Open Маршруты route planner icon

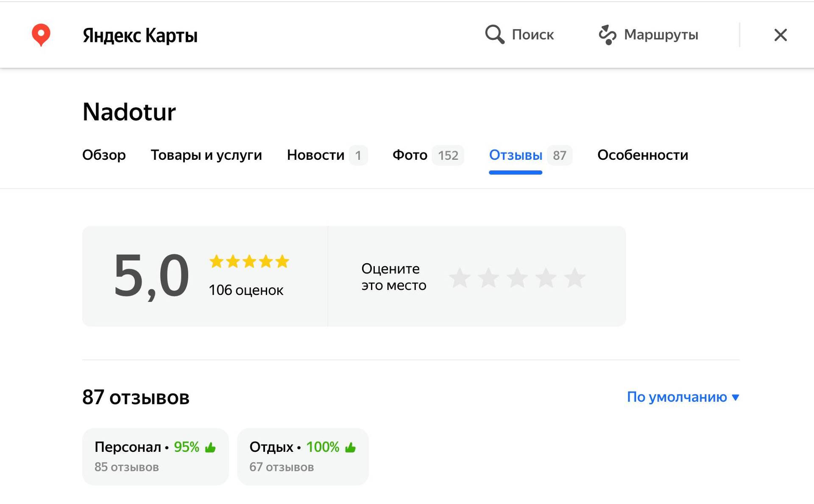(x=607, y=34)
